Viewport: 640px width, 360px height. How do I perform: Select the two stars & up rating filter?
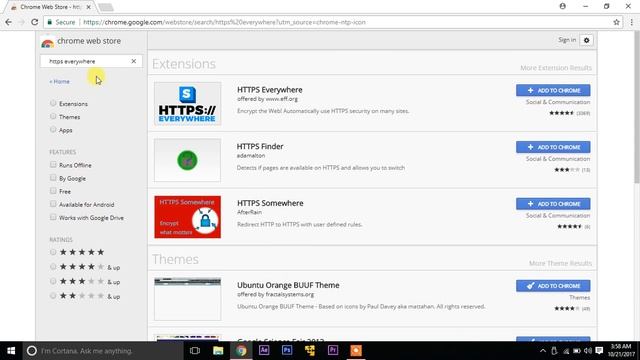(x=53, y=296)
